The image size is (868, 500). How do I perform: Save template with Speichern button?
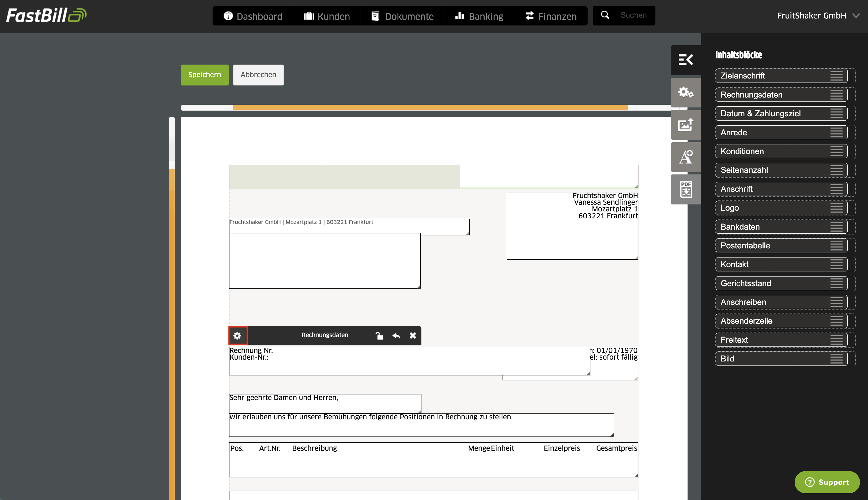[x=205, y=75]
